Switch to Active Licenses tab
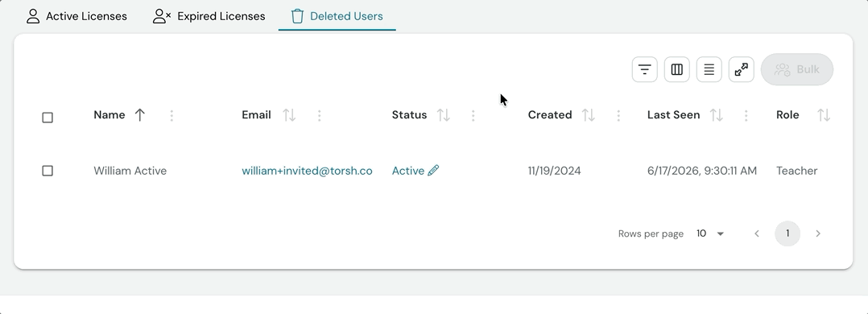868x314 pixels. pyautogui.click(x=77, y=16)
